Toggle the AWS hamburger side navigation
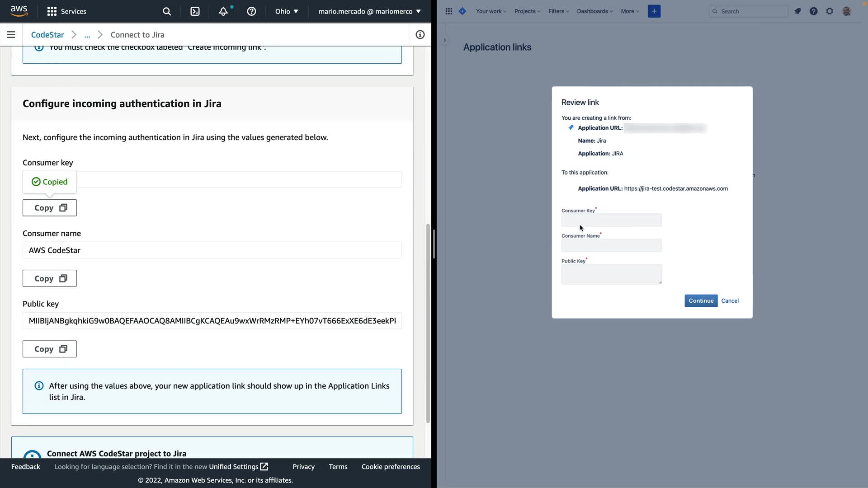Screen dimensions: 868x488 11,35
